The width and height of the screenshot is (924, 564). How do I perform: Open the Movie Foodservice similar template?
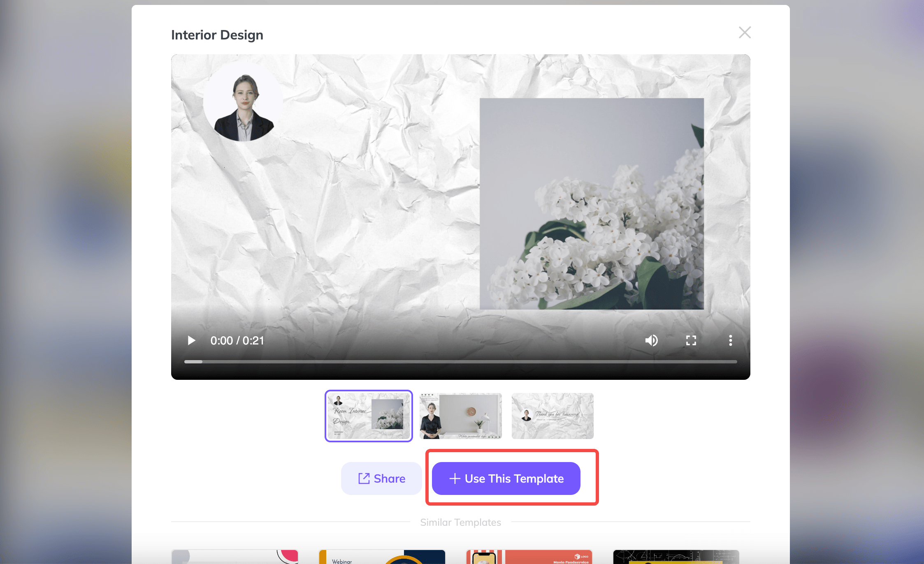[x=529, y=557]
